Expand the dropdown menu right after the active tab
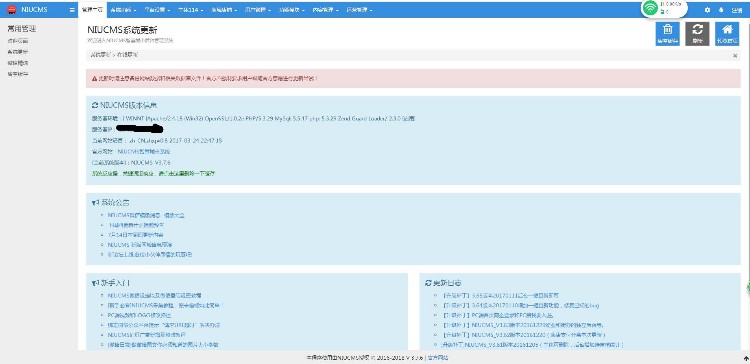 [123, 10]
